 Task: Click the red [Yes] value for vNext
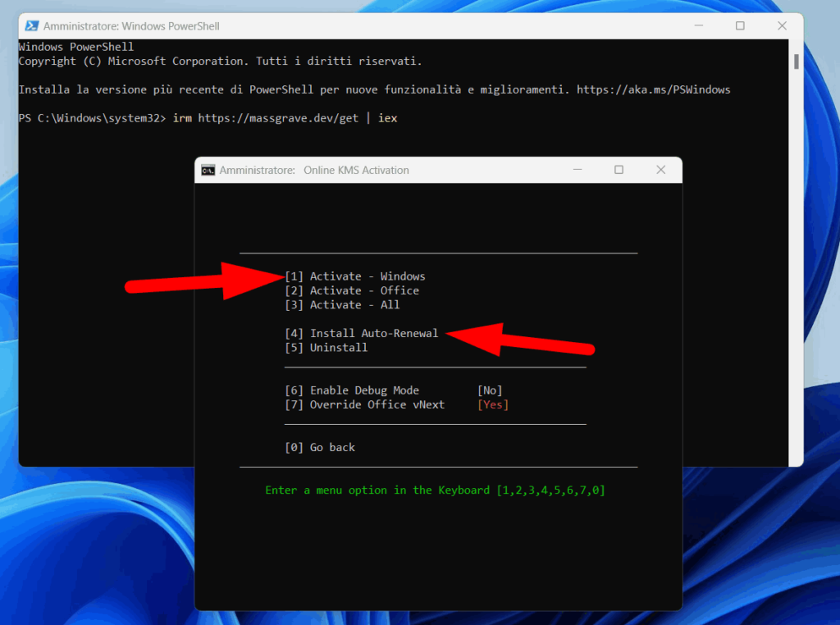click(x=493, y=405)
